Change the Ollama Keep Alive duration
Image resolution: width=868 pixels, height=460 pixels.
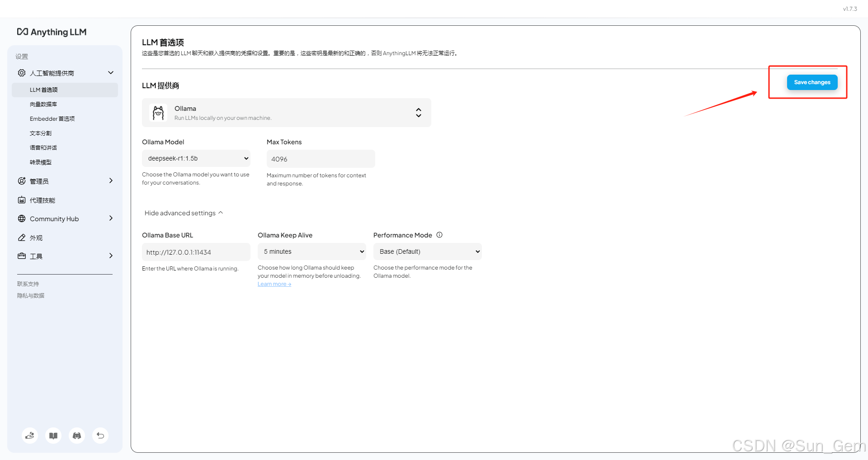pyautogui.click(x=311, y=251)
